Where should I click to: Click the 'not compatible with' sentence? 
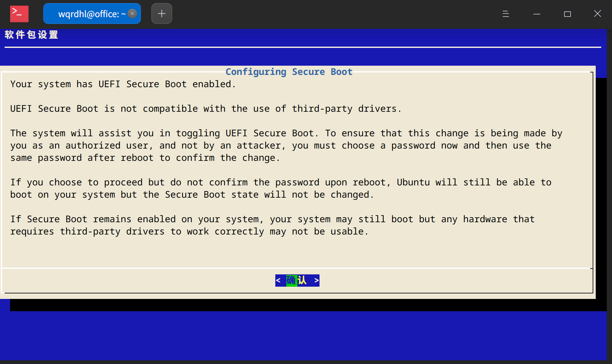pos(206,109)
